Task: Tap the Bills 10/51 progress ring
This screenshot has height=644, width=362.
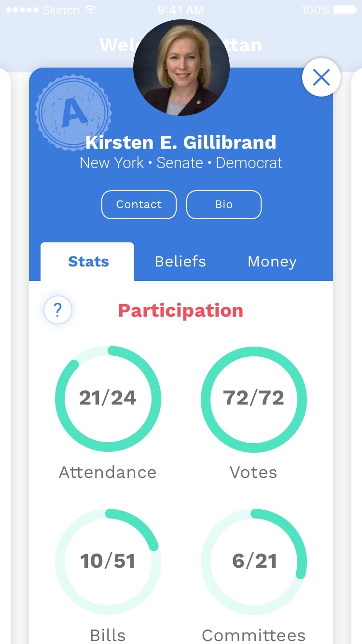Action: tap(108, 561)
